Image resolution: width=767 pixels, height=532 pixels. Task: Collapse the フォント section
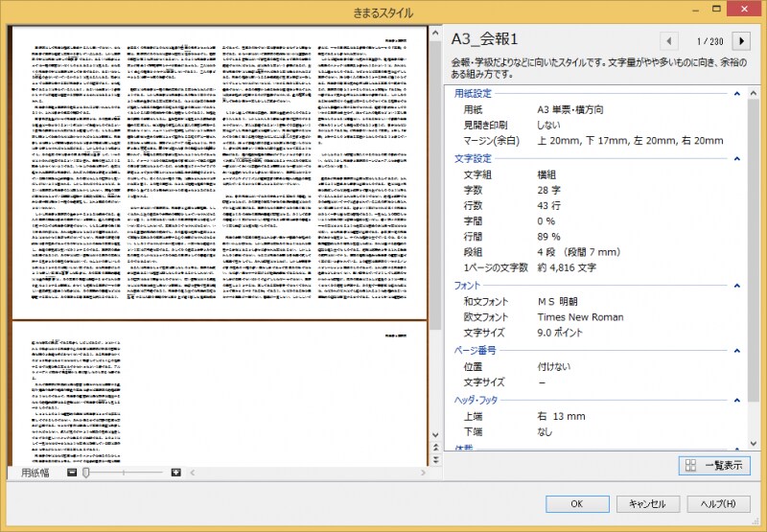pyautogui.click(x=736, y=286)
